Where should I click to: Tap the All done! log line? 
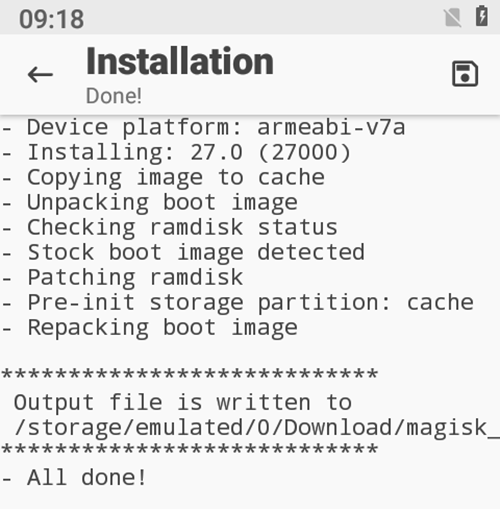pos(74,478)
